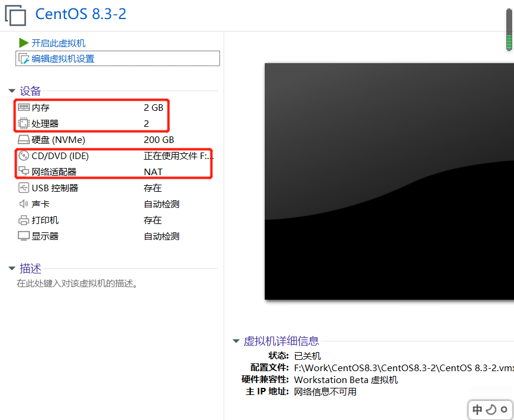Screen dimensions: 514x420
Task: Click the memory chip icon beside 内存
Action: point(24,107)
